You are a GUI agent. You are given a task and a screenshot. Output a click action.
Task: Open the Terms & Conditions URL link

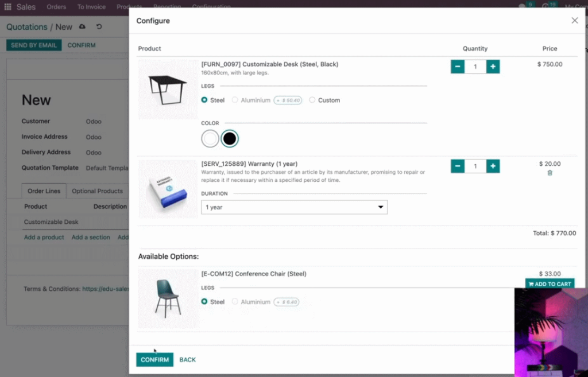point(106,289)
